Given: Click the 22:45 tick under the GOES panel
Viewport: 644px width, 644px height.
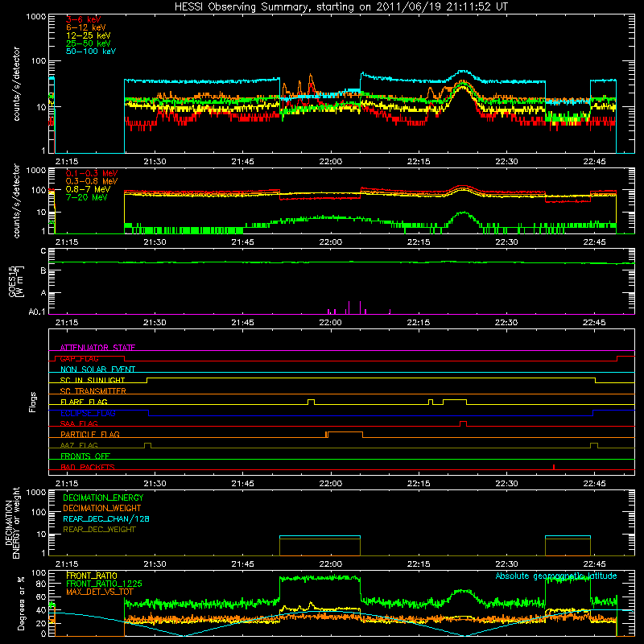Looking at the screenshot, I should click(594, 323).
